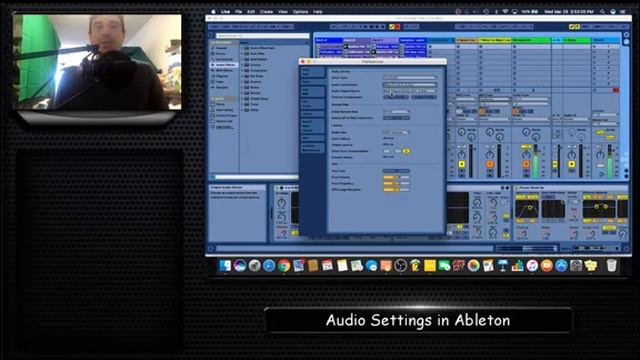The height and width of the screenshot is (360, 640).
Task: Toggle Default SR & Pitch Conversion setting
Action: pyautogui.click(x=396, y=118)
